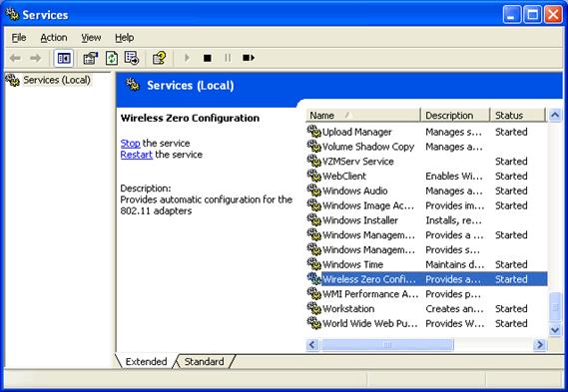Go back with the toolbar Back arrow
568x392 pixels.
pyautogui.click(x=15, y=58)
